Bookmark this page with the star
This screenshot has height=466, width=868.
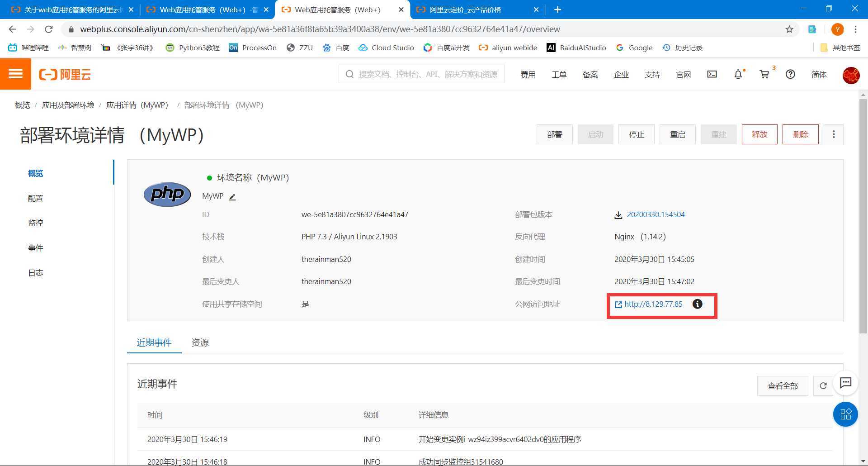click(x=789, y=29)
